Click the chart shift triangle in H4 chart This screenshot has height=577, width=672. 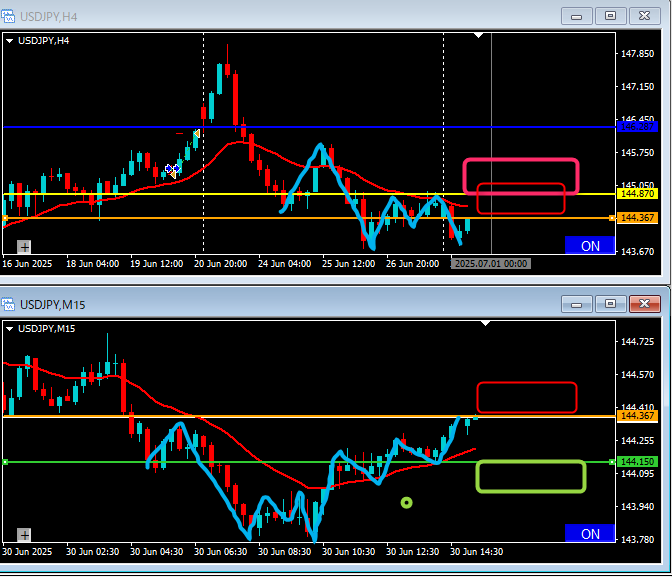[x=479, y=35]
